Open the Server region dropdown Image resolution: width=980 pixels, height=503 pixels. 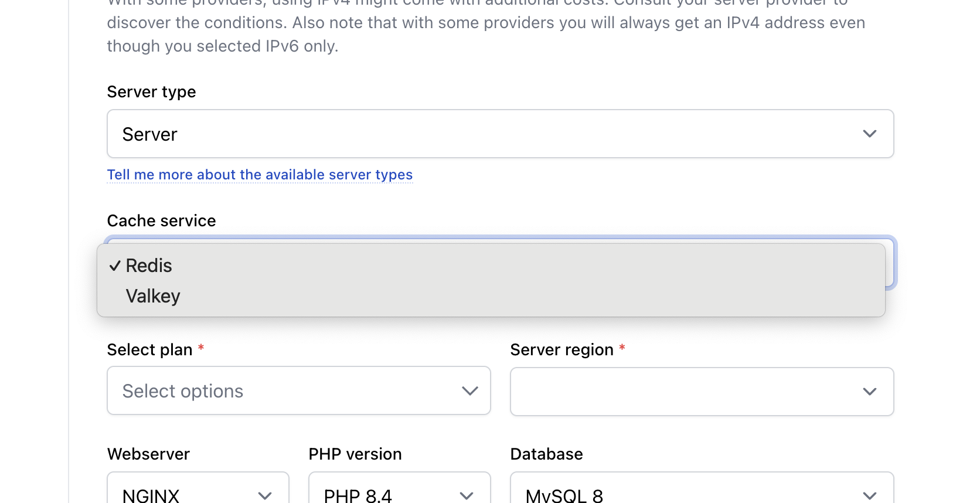click(x=702, y=392)
